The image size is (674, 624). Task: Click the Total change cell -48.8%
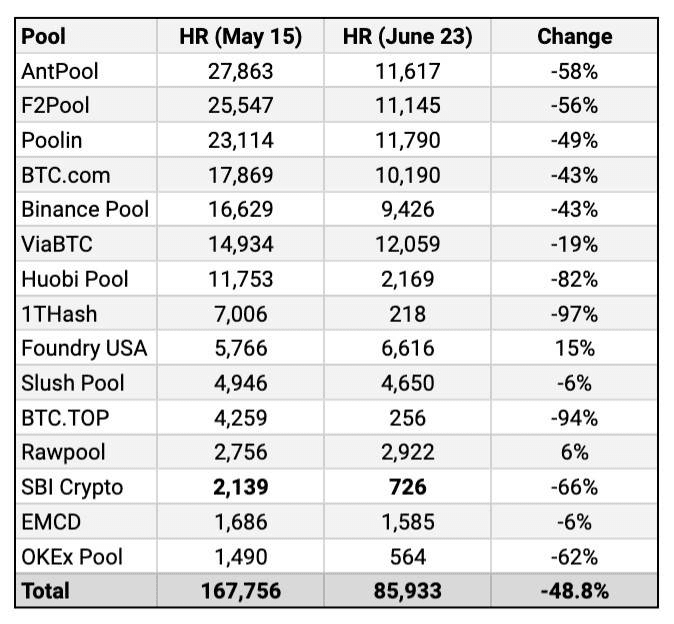click(x=574, y=591)
